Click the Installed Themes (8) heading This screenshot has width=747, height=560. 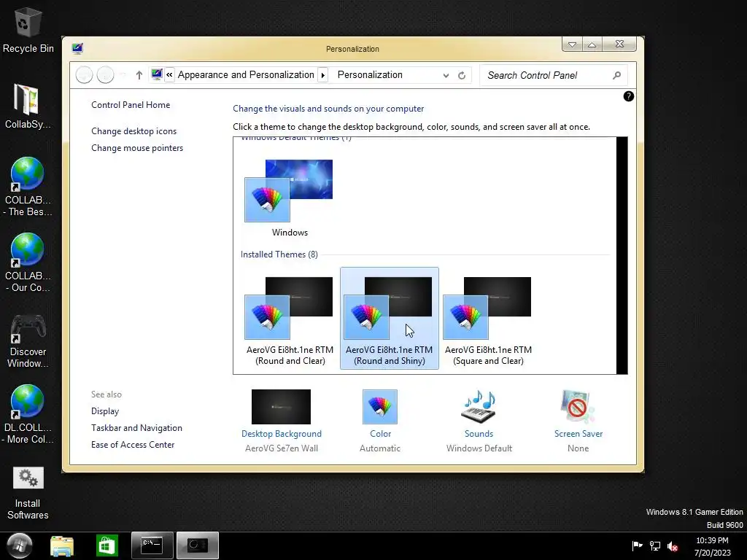pyautogui.click(x=279, y=254)
